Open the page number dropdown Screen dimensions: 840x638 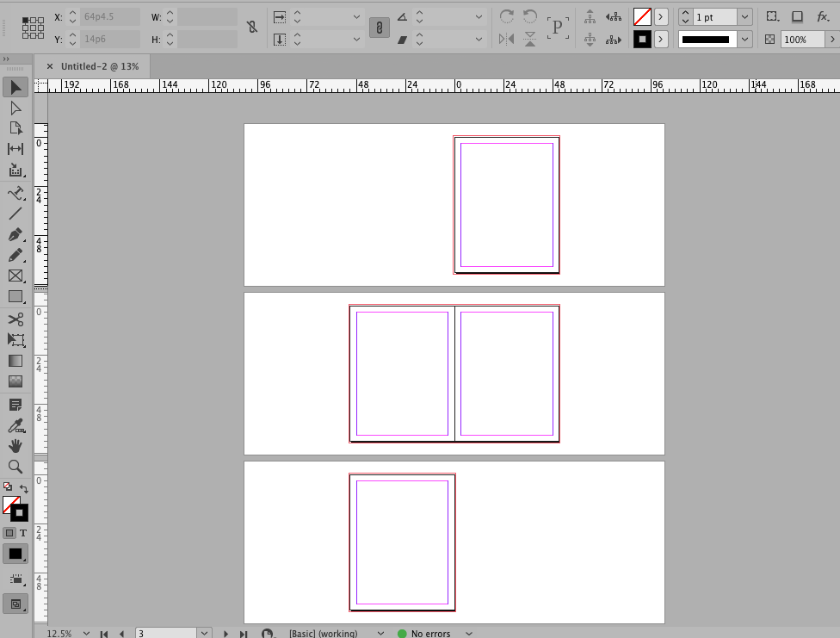point(204,633)
